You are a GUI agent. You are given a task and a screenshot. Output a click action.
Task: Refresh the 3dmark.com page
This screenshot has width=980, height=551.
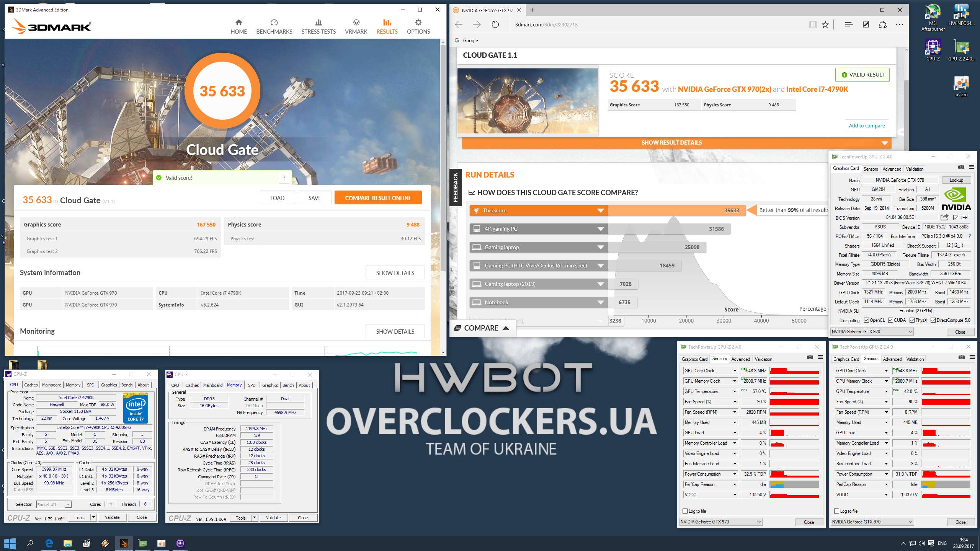click(x=495, y=24)
